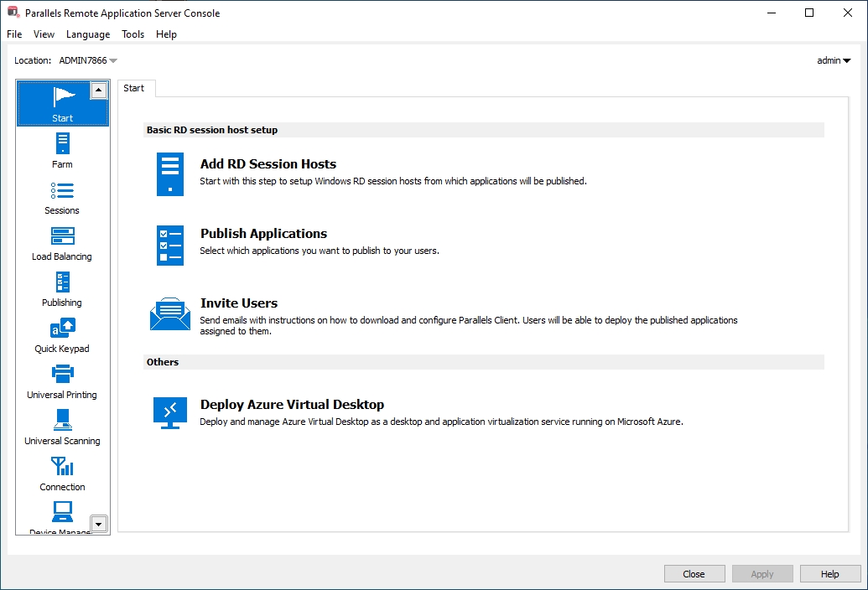Open the Load Balancing section
Screen dimensions: 868x590
(62, 242)
